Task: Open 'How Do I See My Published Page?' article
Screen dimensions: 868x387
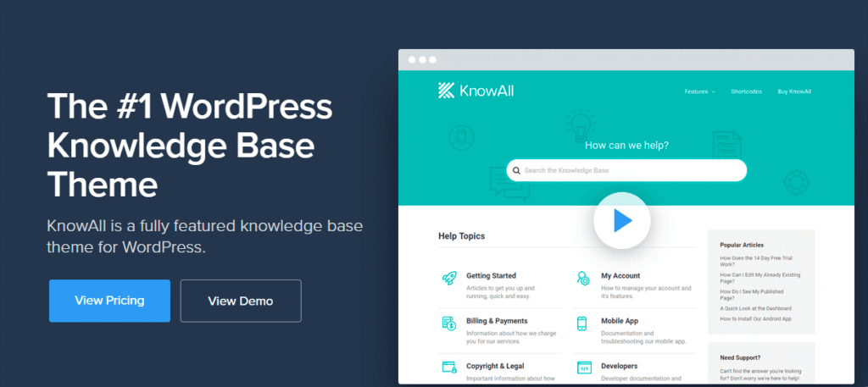Action: 752,295
